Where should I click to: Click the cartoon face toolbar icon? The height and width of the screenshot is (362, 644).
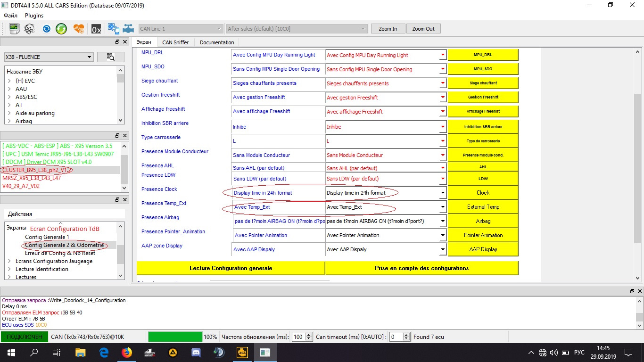tap(29, 29)
